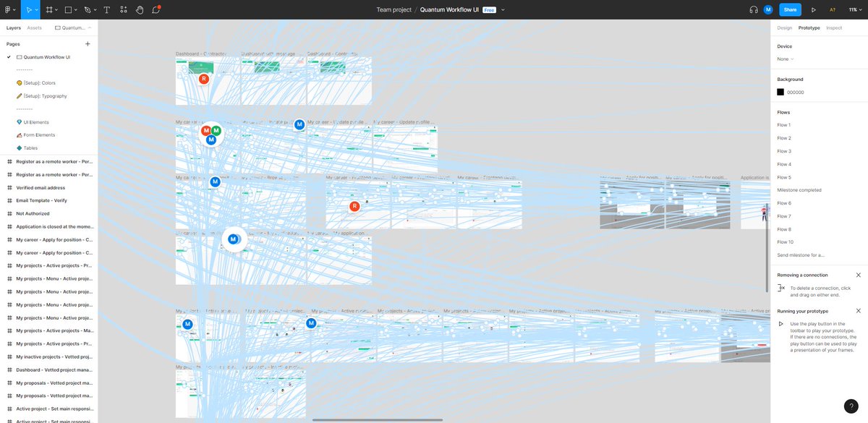
Task: Open the help question mark button
Action: point(851,406)
